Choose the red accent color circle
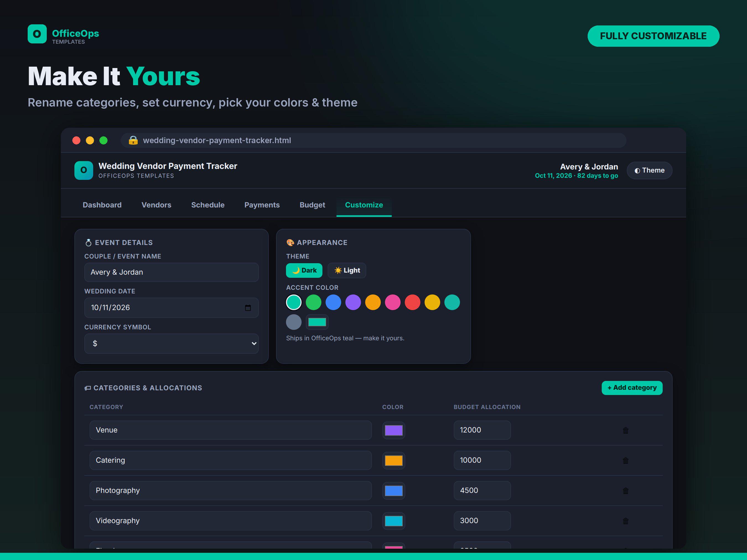Screen dimensions: 747x560 pos(413,302)
